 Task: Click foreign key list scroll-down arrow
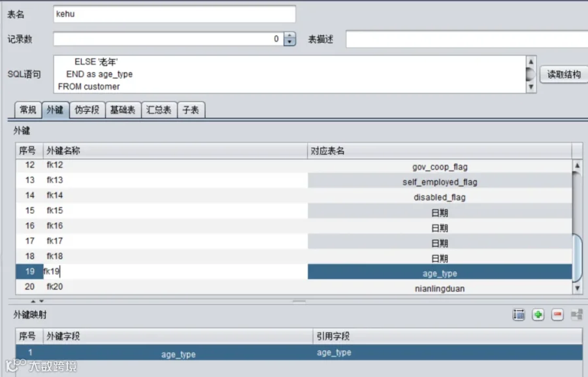(x=578, y=288)
